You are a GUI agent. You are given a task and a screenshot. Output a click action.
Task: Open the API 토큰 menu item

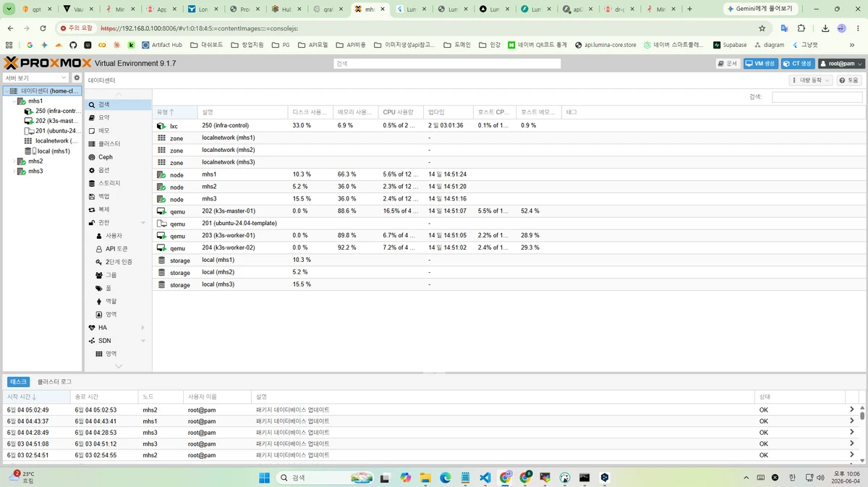[118, 249]
